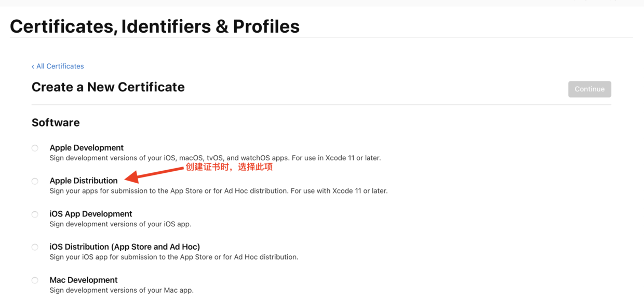Click the bold Mac Development label text
The width and height of the screenshot is (644, 301).
pyautogui.click(x=84, y=280)
